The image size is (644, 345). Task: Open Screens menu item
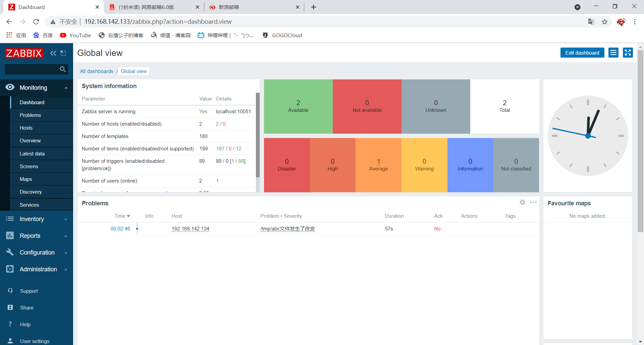[42, 166]
